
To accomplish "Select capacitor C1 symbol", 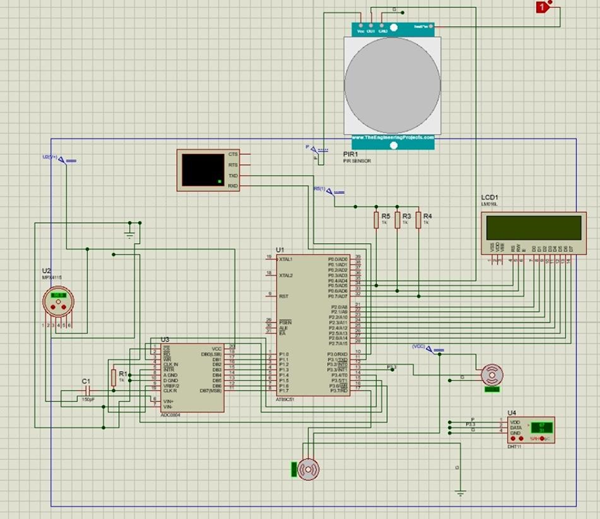I will coord(88,391).
